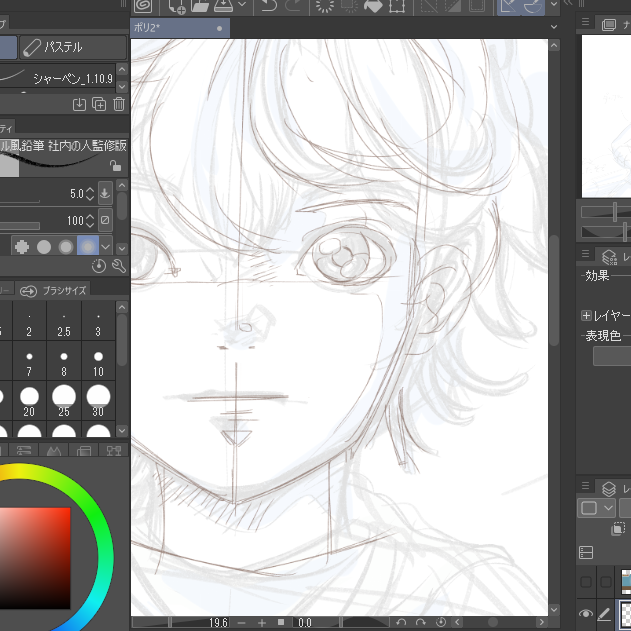This screenshot has width=631, height=631.
Task: Toggle snap to ruler icon
Action: pyautogui.click(x=509, y=6)
